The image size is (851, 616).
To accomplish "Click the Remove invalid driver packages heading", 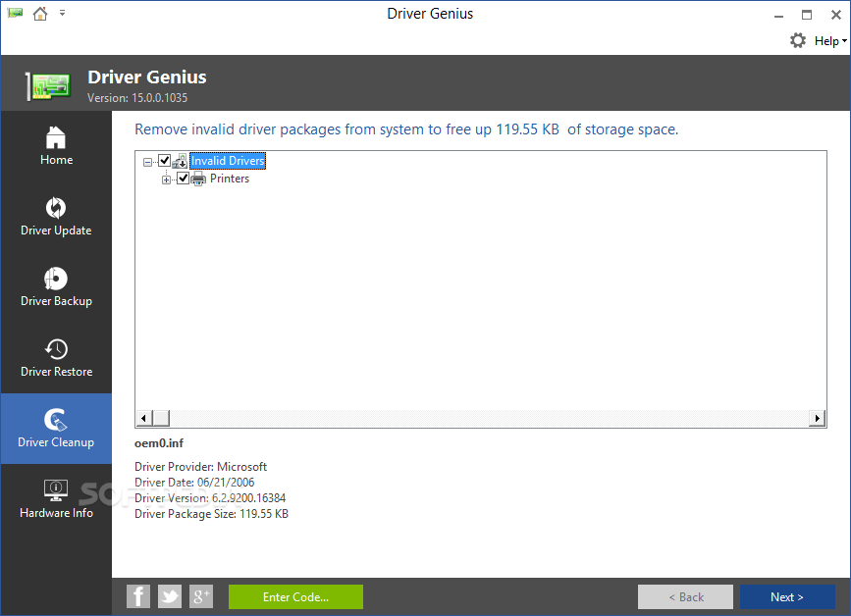I will [406, 129].
